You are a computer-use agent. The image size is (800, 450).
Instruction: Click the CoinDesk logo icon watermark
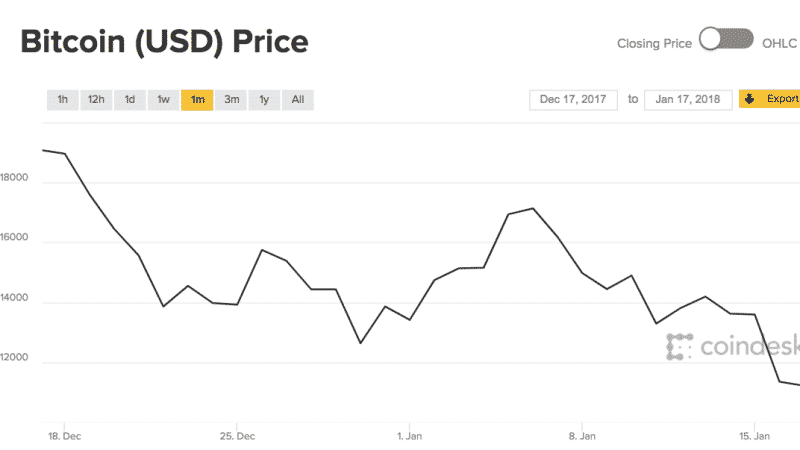coord(681,347)
